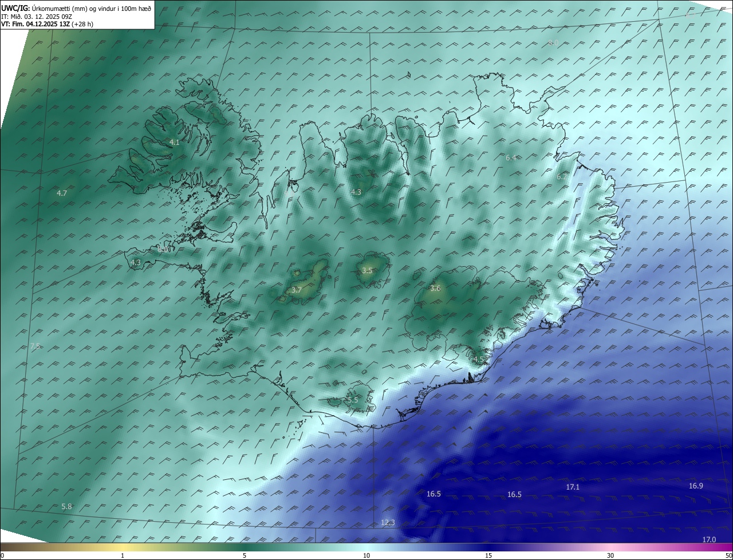Click the legend label 10 on color bar
This screenshot has height=560, width=733.
coord(366,555)
